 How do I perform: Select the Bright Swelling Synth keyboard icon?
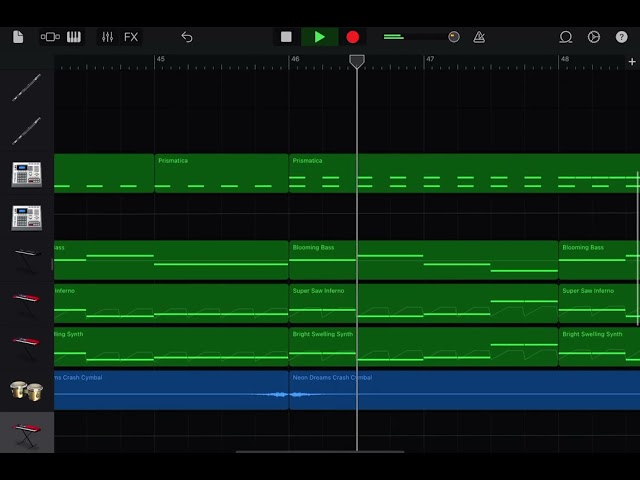click(27, 348)
